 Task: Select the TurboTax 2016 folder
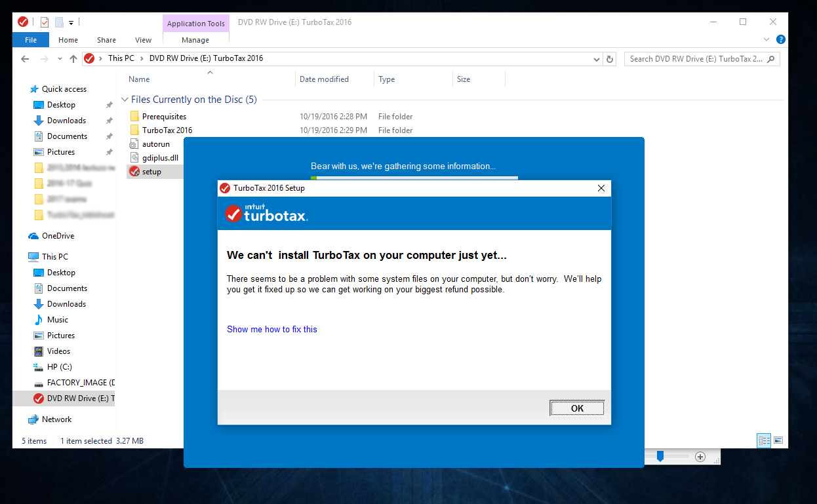[167, 130]
